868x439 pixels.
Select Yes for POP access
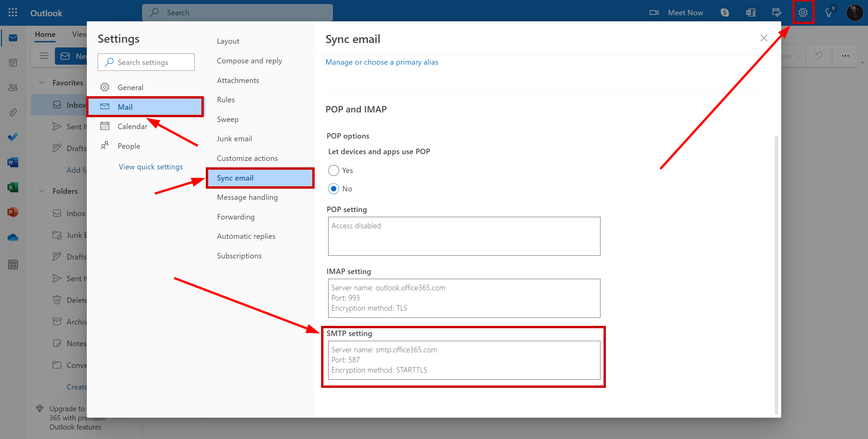334,170
